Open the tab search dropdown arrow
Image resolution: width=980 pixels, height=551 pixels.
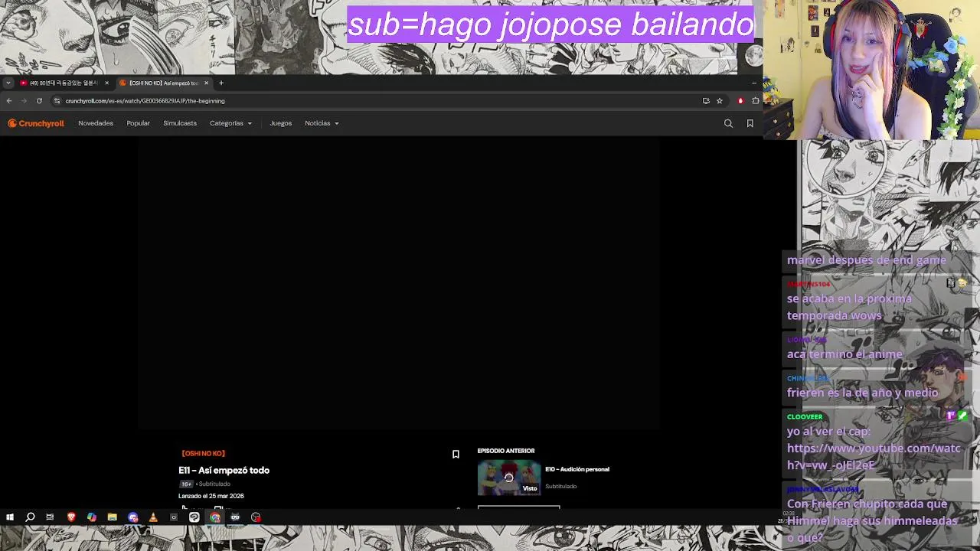point(8,83)
